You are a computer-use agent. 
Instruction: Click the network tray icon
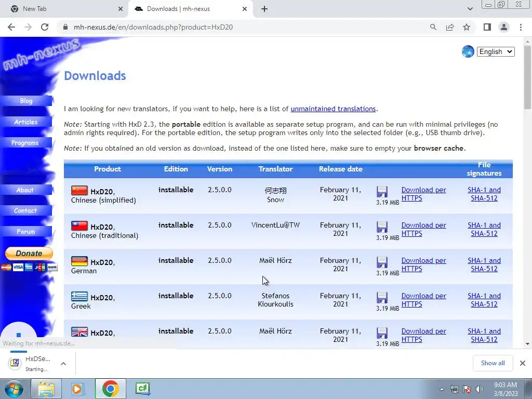coord(454,389)
